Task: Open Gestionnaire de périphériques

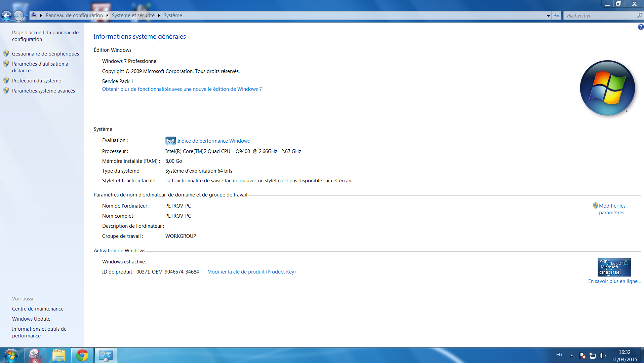Action: tap(45, 54)
